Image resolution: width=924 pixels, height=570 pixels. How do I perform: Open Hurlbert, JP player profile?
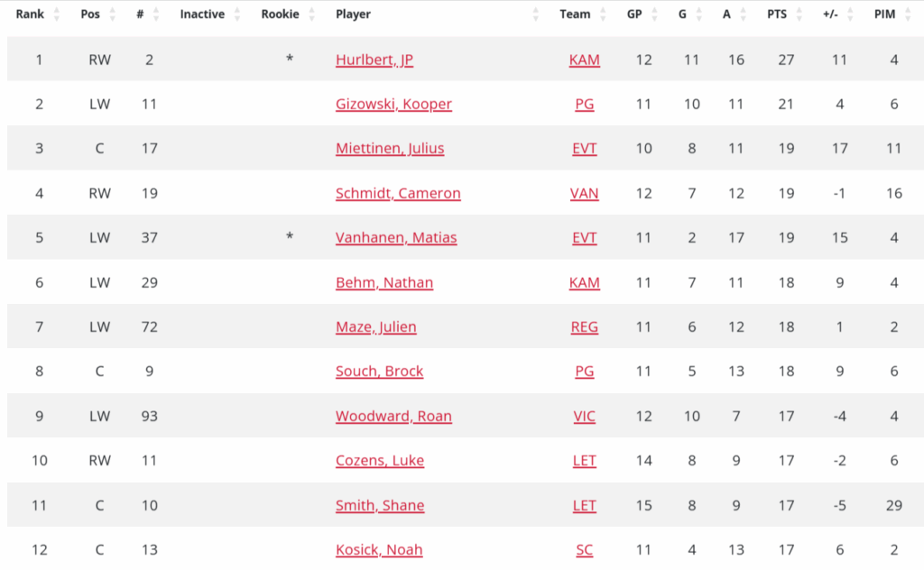(x=374, y=60)
